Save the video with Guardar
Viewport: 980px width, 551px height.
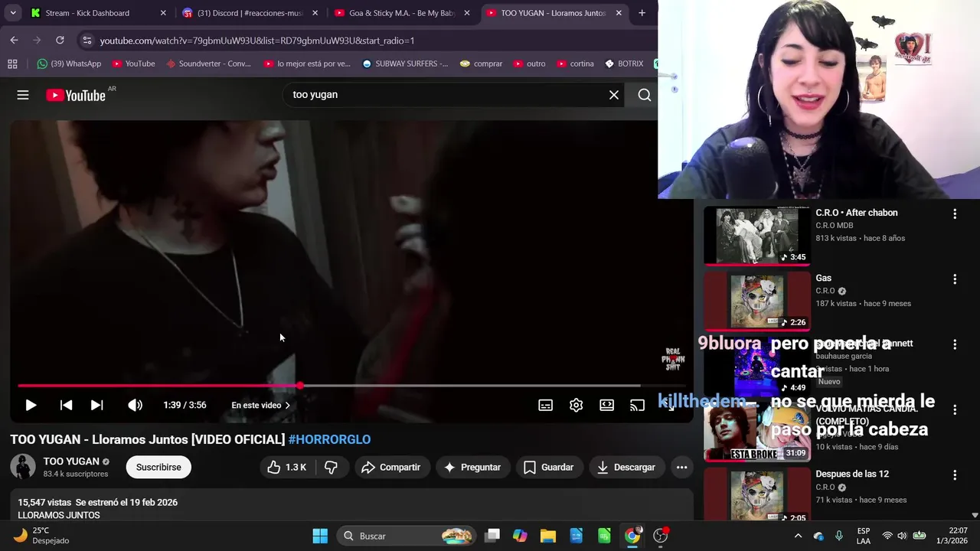click(548, 467)
